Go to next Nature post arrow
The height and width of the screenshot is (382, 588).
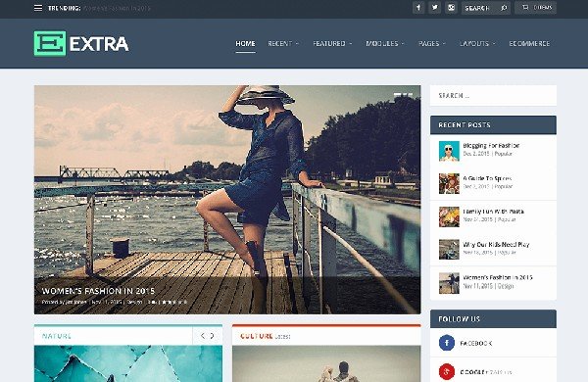213,336
